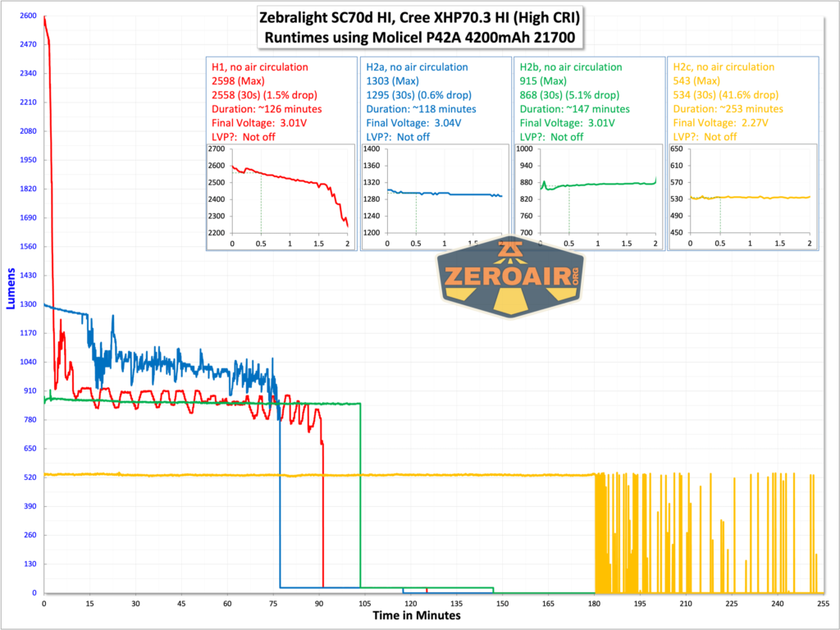This screenshot has height=630, width=840.
Task: Click the 165 tick on the time axis
Action: click(x=548, y=604)
